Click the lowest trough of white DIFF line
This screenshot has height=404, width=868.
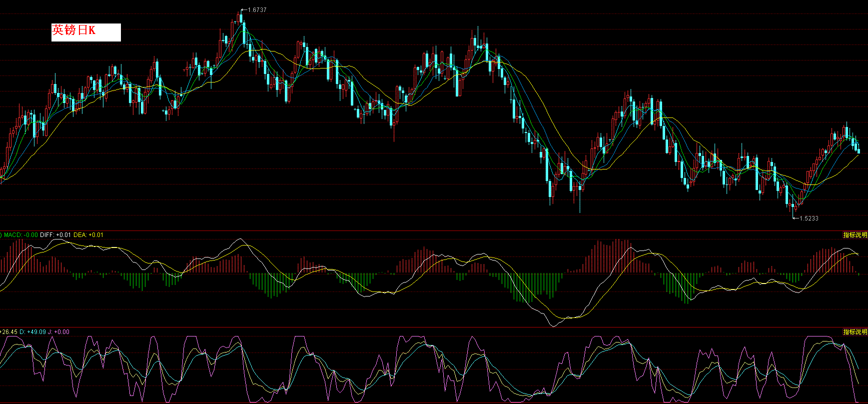point(554,326)
